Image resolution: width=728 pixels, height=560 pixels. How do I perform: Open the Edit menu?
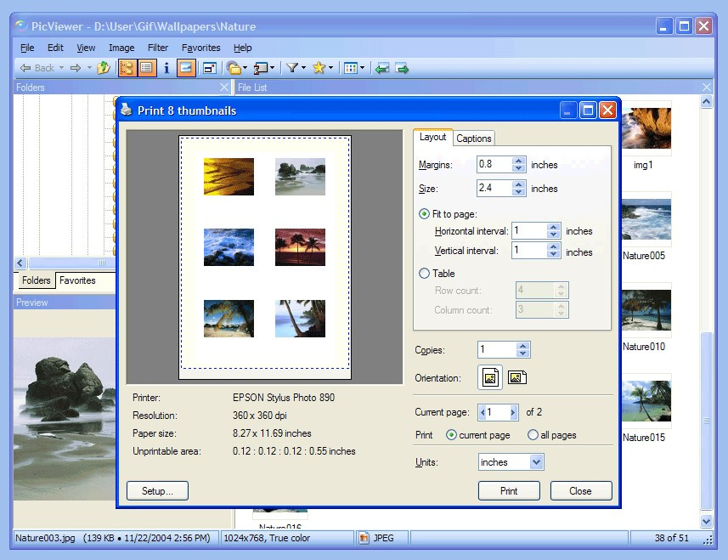point(55,48)
